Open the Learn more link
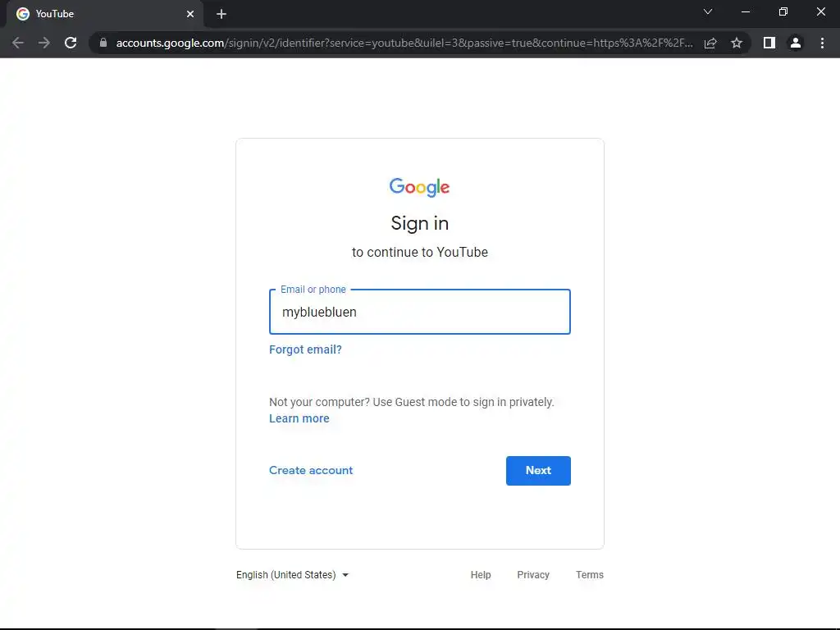This screenshot has height=630, width=840. [299, 419]
